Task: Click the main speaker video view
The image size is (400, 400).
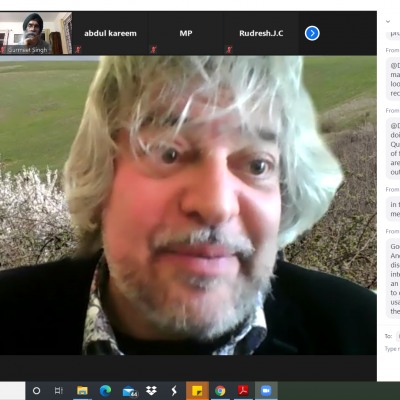Action: (x=188, y=205)
